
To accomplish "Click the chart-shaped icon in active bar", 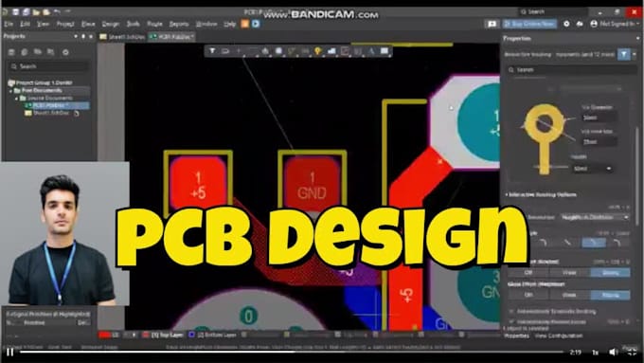I will pyautogui.click(x=331, y=51).
